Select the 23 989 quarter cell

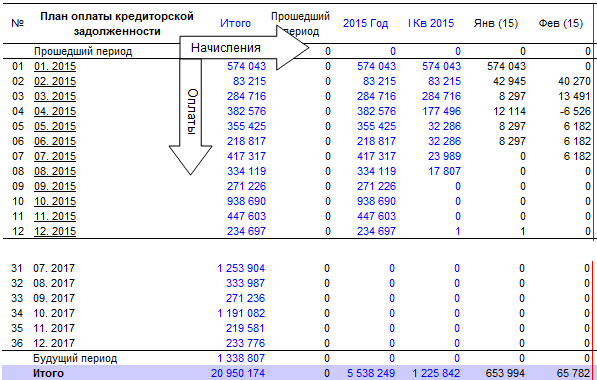444,156
